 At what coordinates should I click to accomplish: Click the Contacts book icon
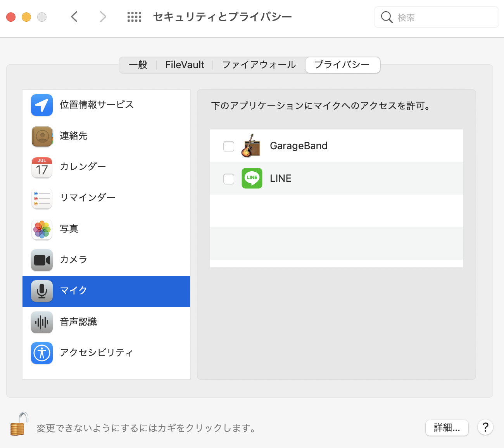pyautogui.click(x=42, y=136)
